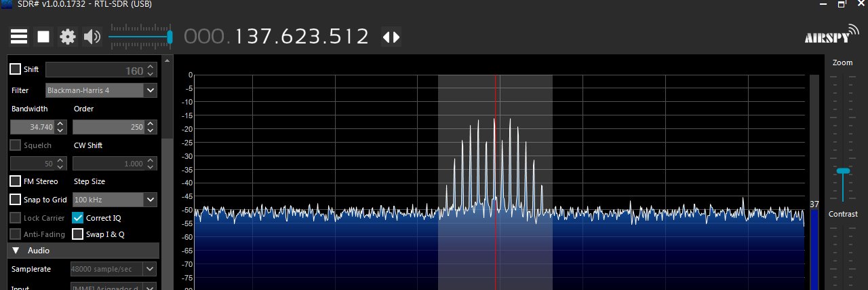Enable the Shift checkbox

click(x=15, y=69)
